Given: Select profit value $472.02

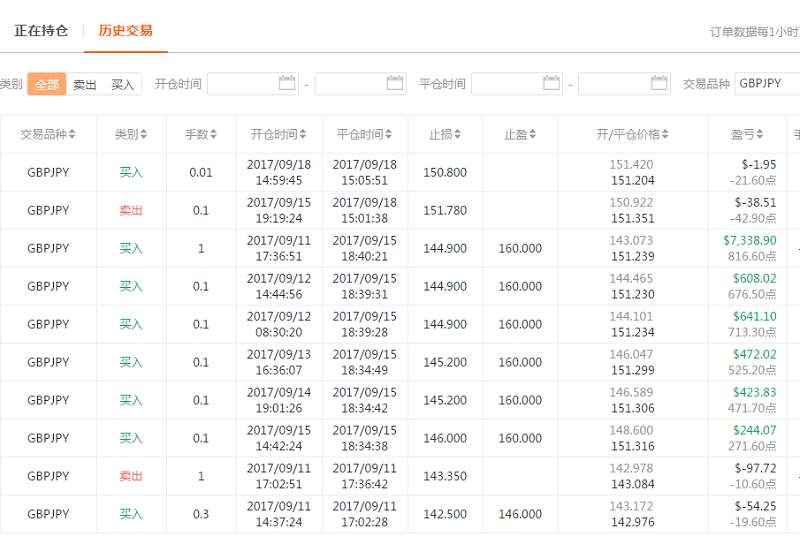Looking at the screenshot, I should click(755, 354).
